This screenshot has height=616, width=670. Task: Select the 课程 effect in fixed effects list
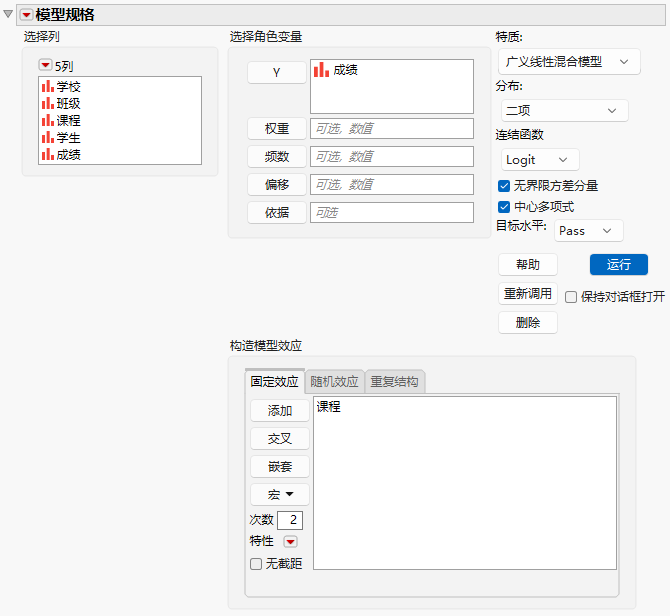click(x=328, y=407)
